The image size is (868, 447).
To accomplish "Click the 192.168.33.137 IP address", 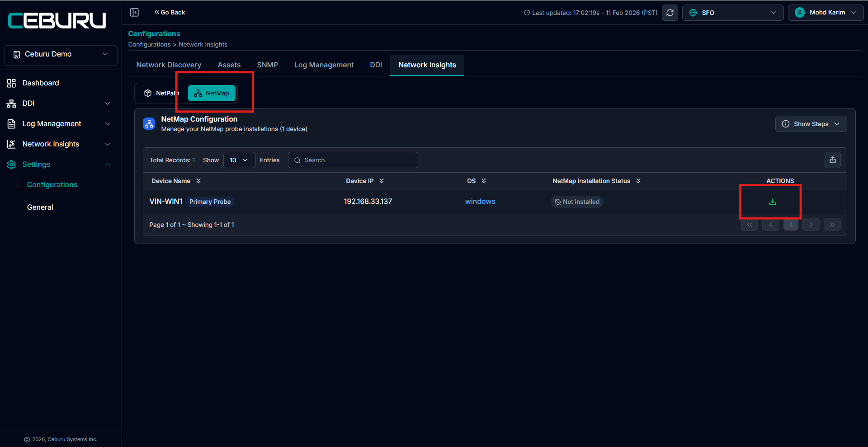I will click(x=368, y=202).
